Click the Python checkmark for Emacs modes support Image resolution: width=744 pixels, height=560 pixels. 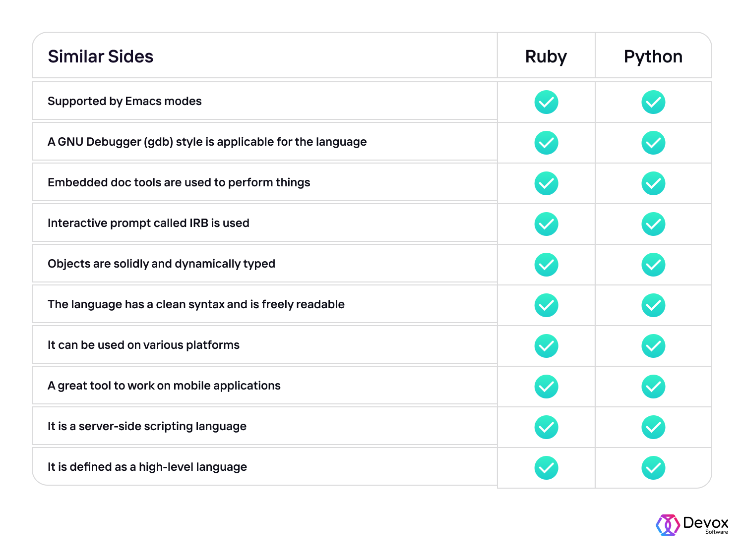tap(654, 102)
